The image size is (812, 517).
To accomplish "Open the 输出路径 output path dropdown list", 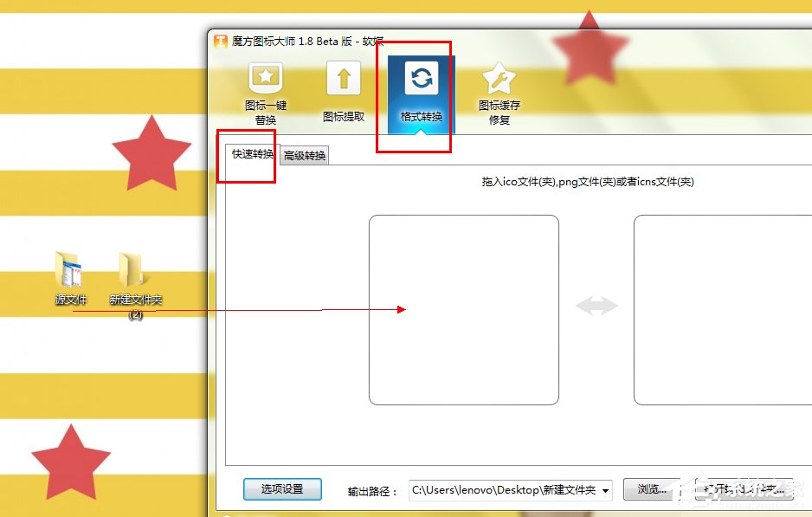I will (x=607, y=489).
